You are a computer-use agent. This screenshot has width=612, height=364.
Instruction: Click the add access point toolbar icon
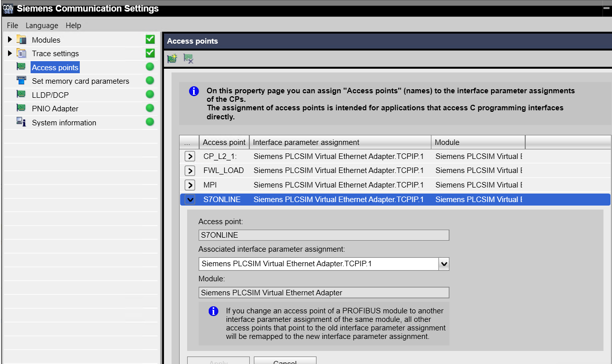click(172, 59)
